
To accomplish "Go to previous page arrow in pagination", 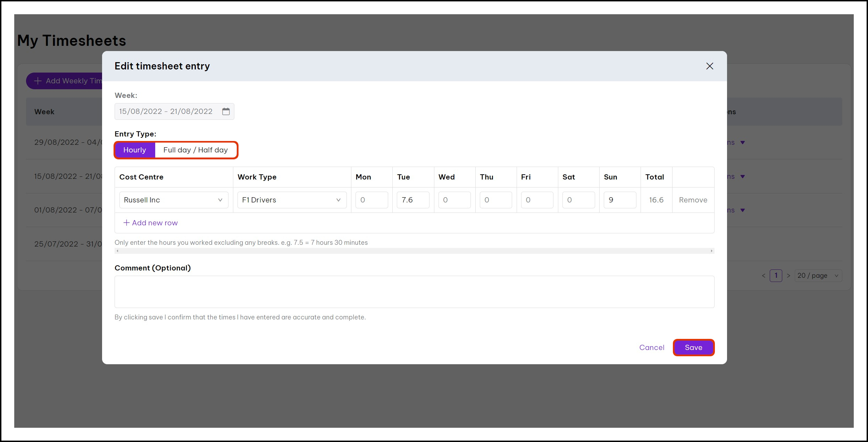I will click(x=763, y=276).
